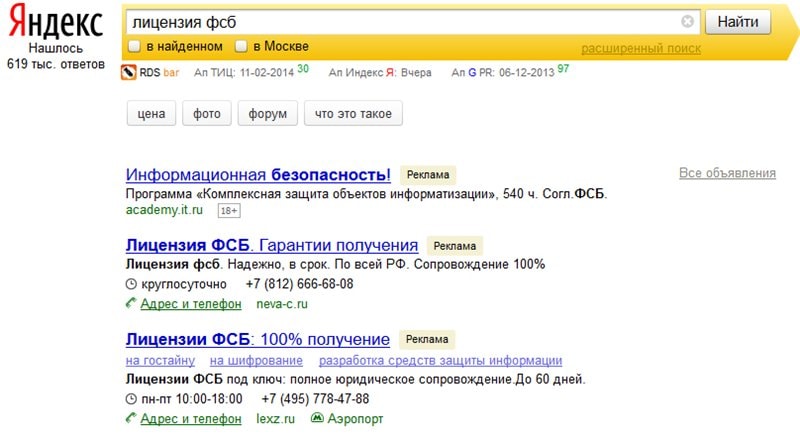This screenshot has width=800, height=442.
Task: Click the phone number +7 (812) 666-68-08
Action: click(x=299, y=284)
